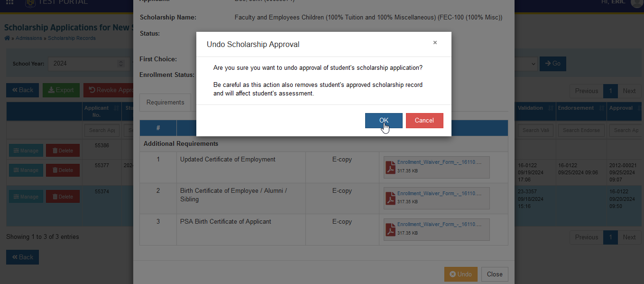This screenshot has height=284, width=644.
Task: Click top pagination Previous
Action: tap(586, 91)
